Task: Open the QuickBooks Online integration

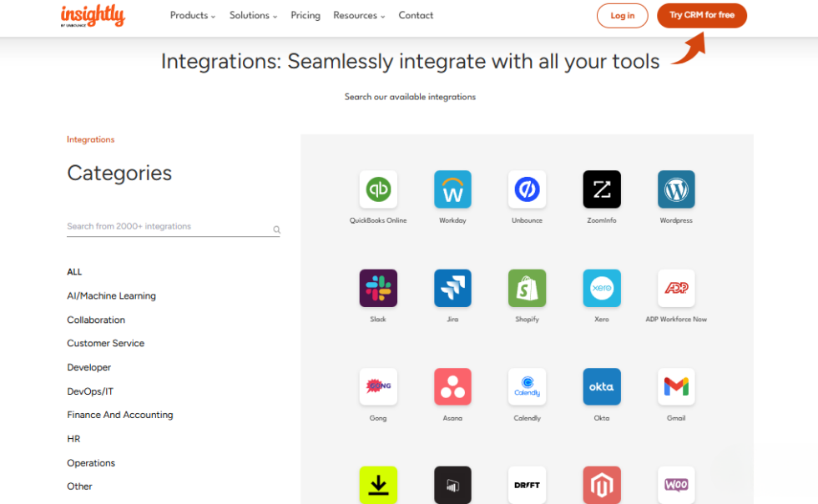Action: tap(378, 189)
